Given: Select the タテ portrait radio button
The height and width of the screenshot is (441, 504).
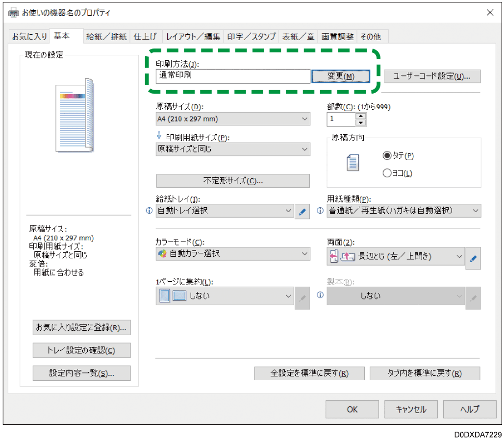Looking at the screenshot, I should 387,155.
